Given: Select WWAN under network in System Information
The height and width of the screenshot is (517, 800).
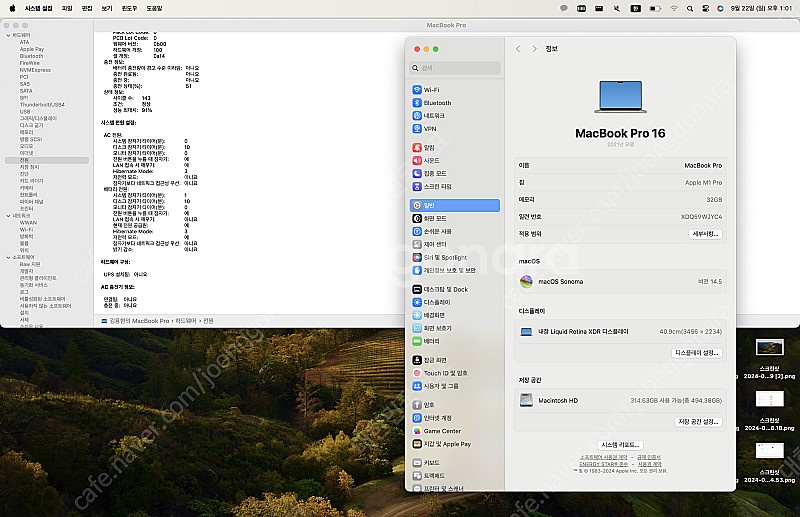Looking at the screenshot, I should click(x=28, y=223).
